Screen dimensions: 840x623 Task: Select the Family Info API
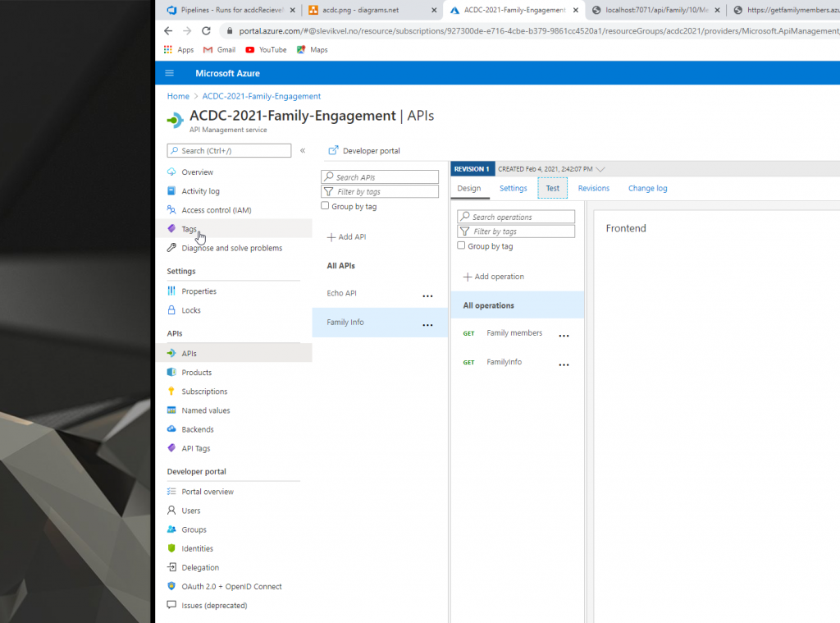point(345,323)
